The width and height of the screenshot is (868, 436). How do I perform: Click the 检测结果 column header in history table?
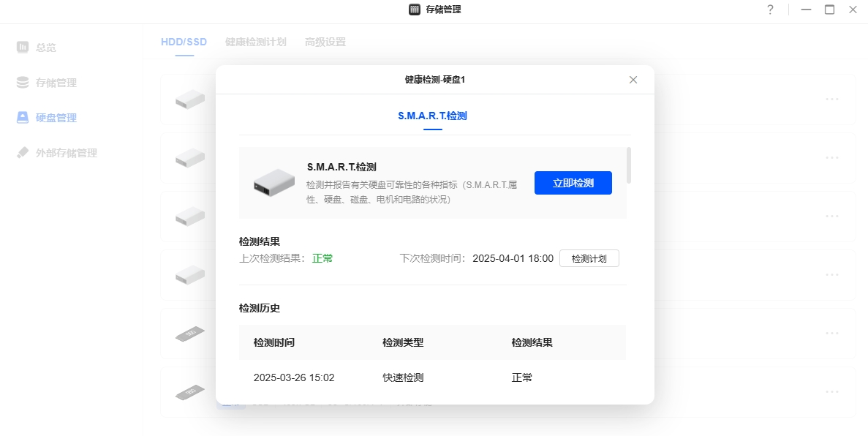click(x=532, y=342)
